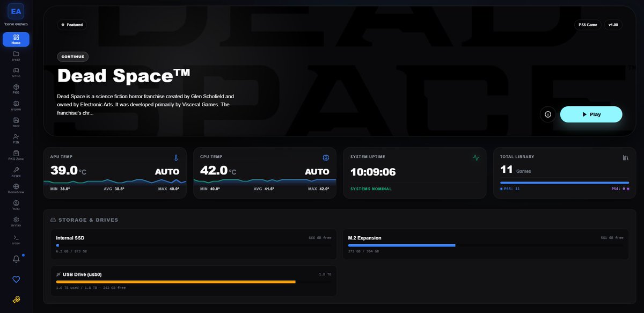Click the USB used/free capacity text line
The image size is (644, 313).
(x=91, y=288)
